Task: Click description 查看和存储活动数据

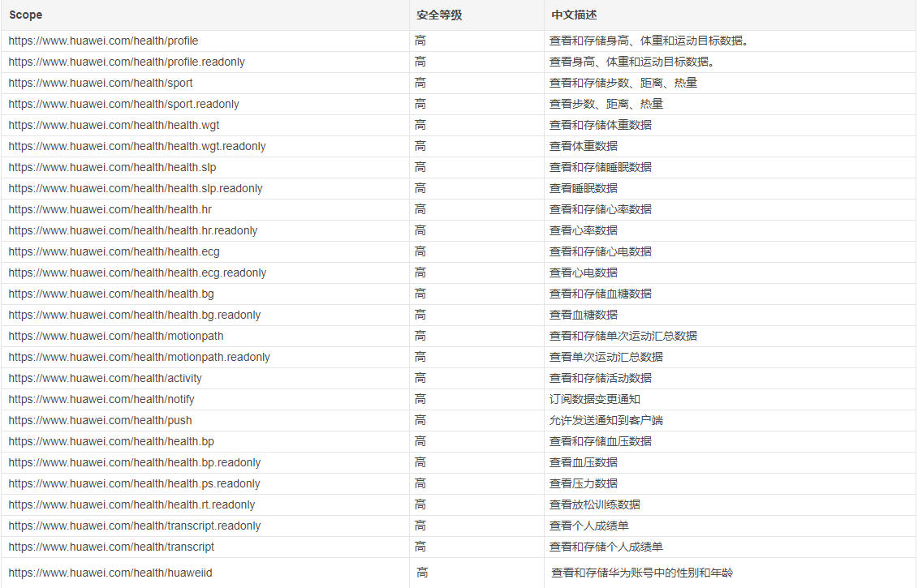Action: (x=600, y=378)
